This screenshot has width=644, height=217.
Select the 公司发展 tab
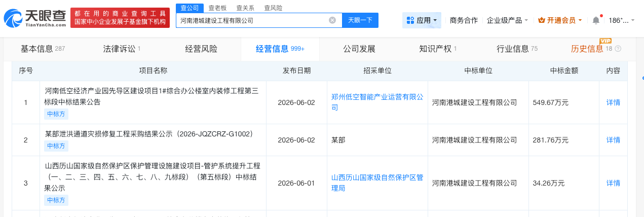(x=359, y=49)
